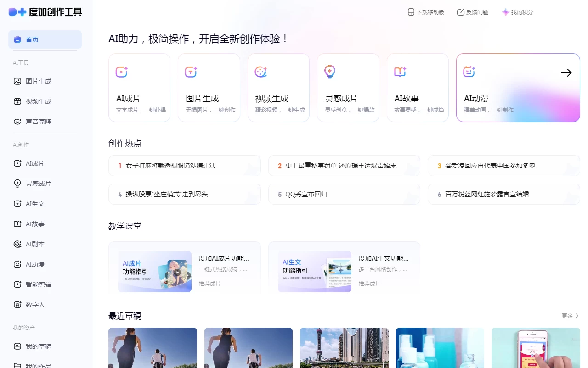
Task: Open the QQ秀宣布回归 trending item
Action: pos(344,194)
